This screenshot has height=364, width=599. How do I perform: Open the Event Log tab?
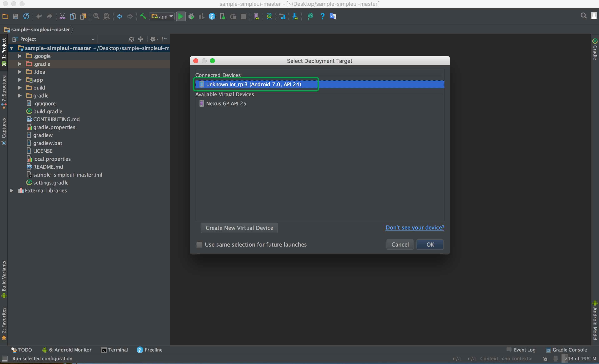tap(521, 350)
